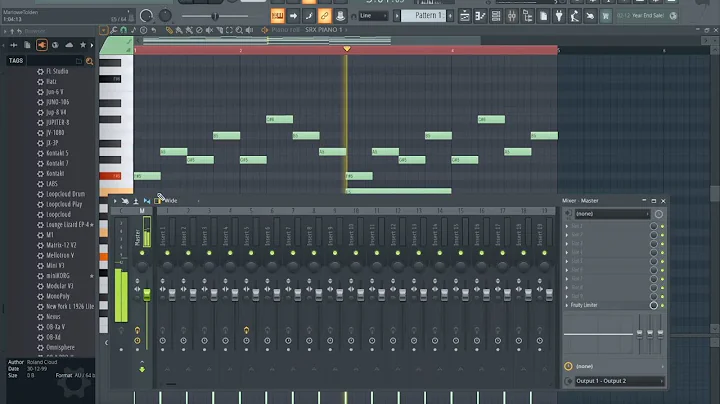Open the tempo tapper lamp icon
The width and height of the screenshot is (720, 404).
point(574,16)
